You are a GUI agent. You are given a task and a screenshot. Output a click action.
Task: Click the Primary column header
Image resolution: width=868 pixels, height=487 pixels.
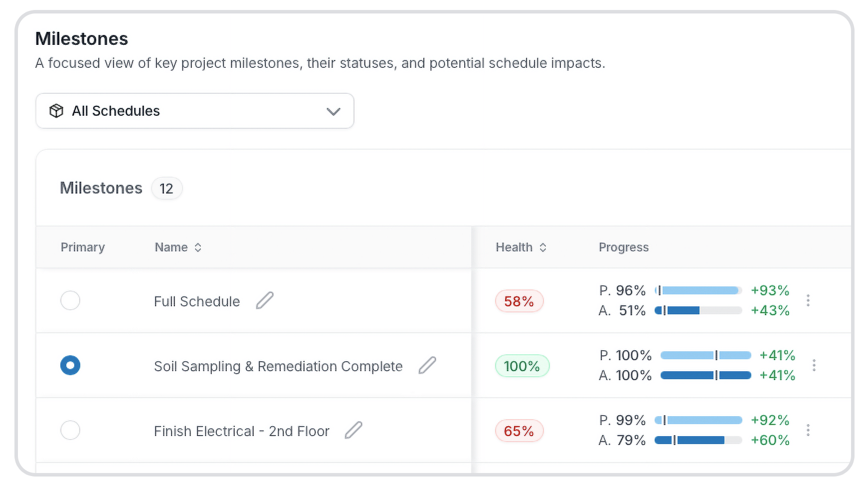[x=83, y=247]
